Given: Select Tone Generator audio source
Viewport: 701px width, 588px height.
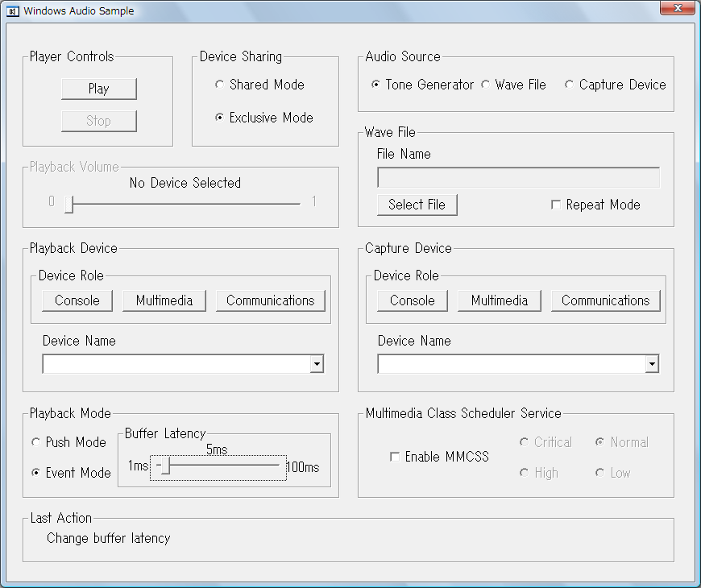Looking at the screenshot, I should (376, 85).
